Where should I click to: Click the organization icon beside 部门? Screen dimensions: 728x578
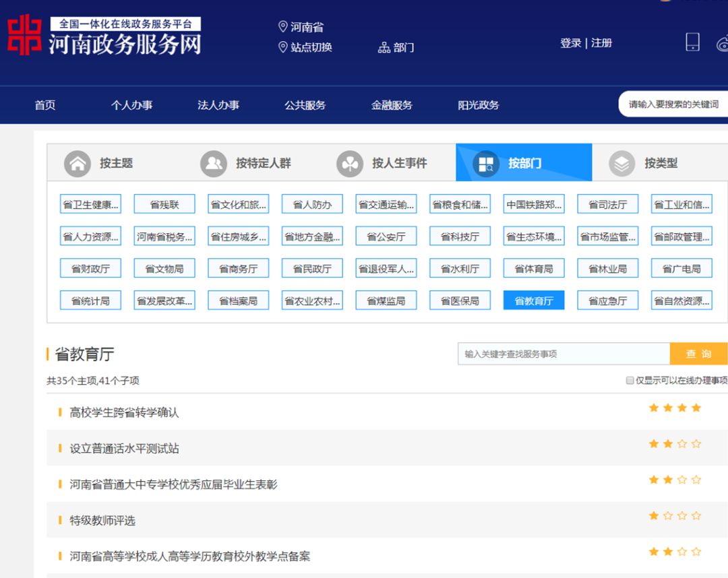click(x=384, y=47)
